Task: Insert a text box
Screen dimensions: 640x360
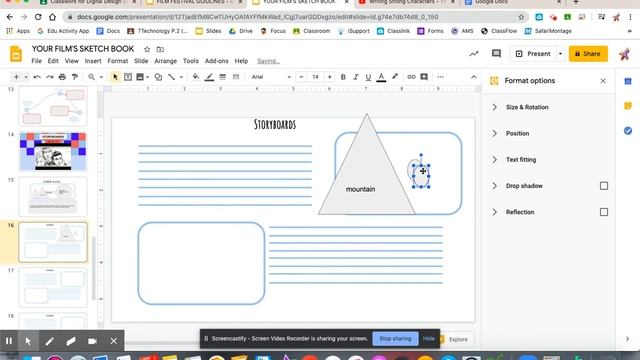Action: [x=128, y=77]
